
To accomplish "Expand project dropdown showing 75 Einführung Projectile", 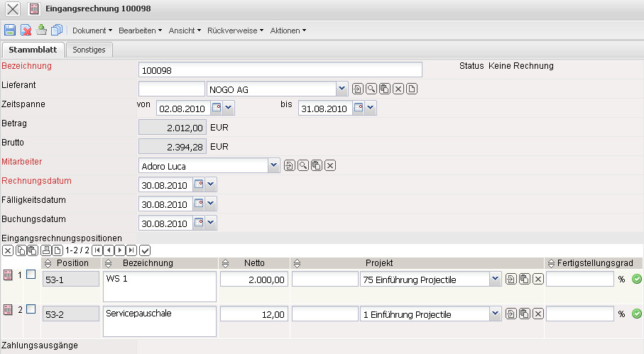I will tap(495, 280).
